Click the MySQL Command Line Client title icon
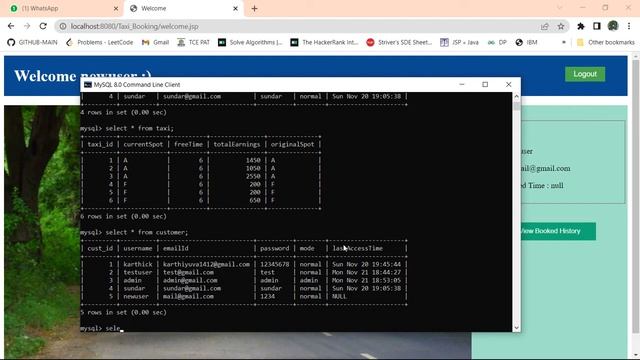This screenshot has height=360, width=640. click(88, 84)
